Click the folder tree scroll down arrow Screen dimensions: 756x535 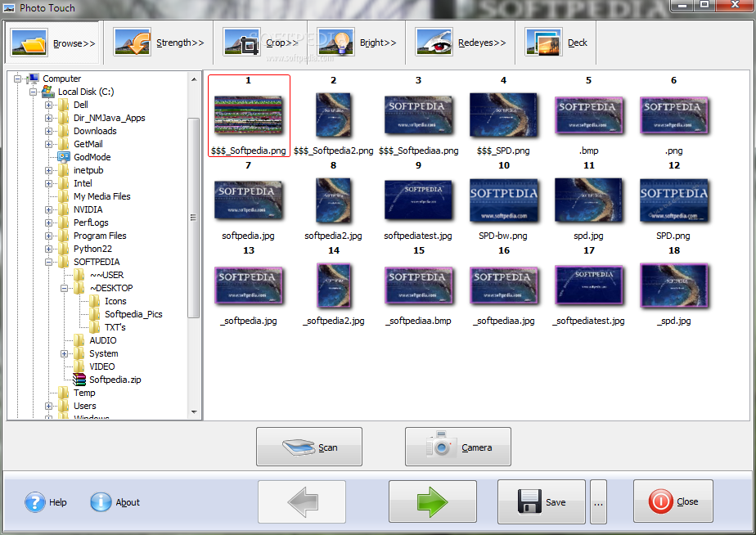(194, 412)
